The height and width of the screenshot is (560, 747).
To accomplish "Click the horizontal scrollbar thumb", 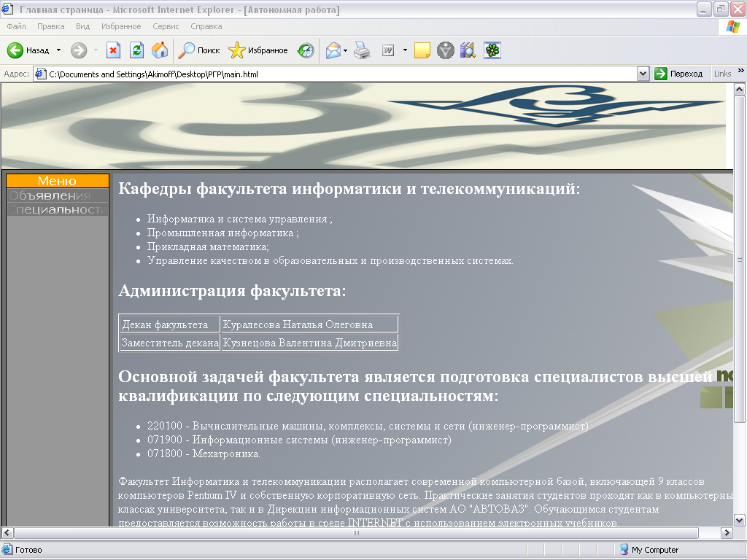I will point(356,533).
